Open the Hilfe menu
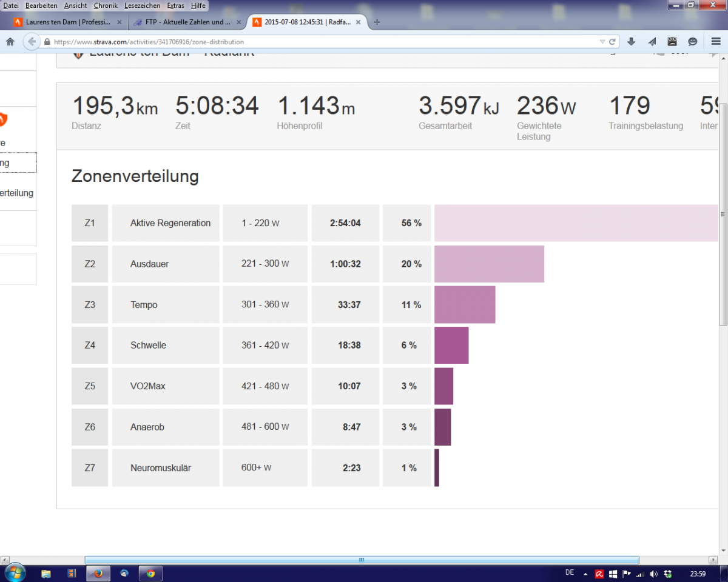Screen dimensions: 728x582 pos(198,5)
